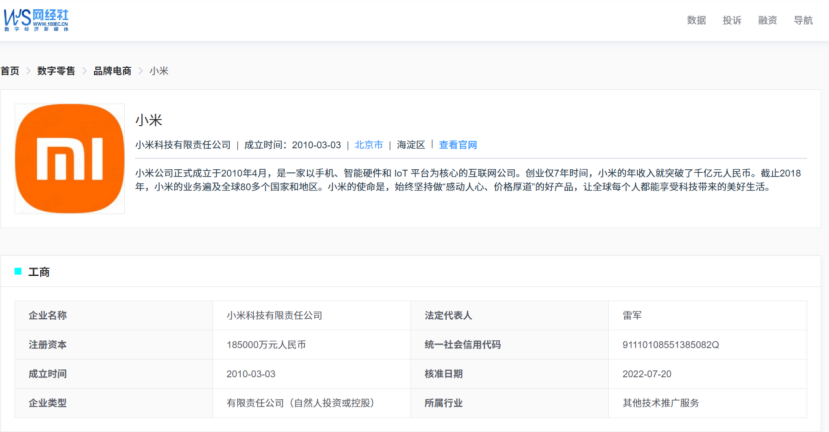This screenshot has height=432, width=829.
Task: Click the 查看官网 link
Action: point(458,145)
